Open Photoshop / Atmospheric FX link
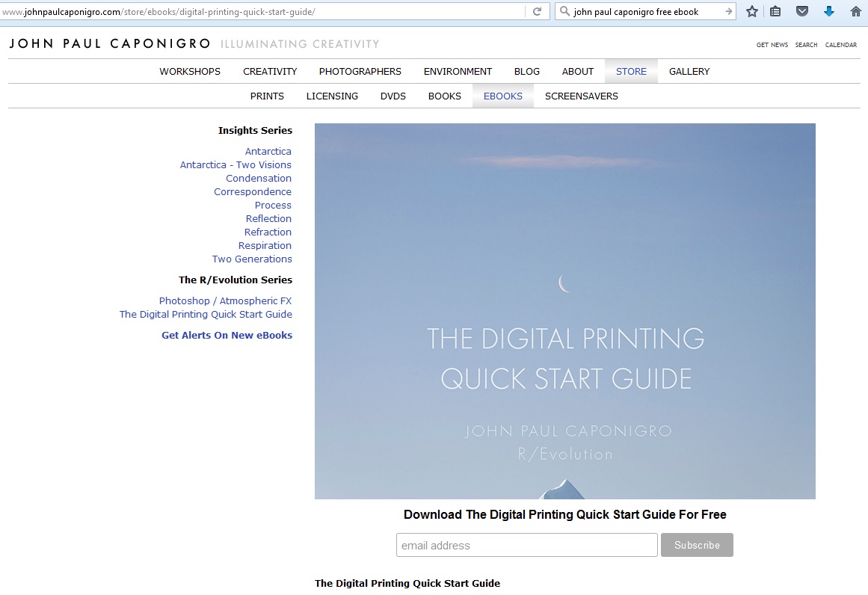Image resolution: width=868 pixels, height=595 pixels. (225, 300)
